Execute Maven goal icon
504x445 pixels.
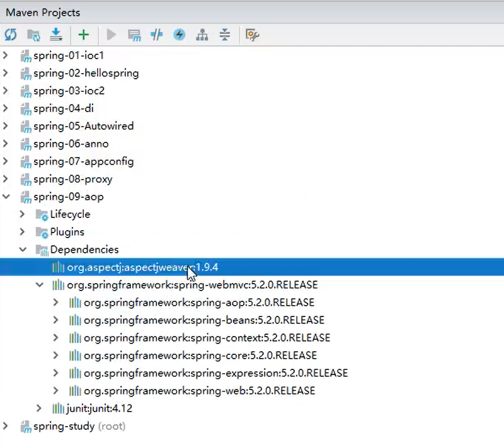coord(134,35)
